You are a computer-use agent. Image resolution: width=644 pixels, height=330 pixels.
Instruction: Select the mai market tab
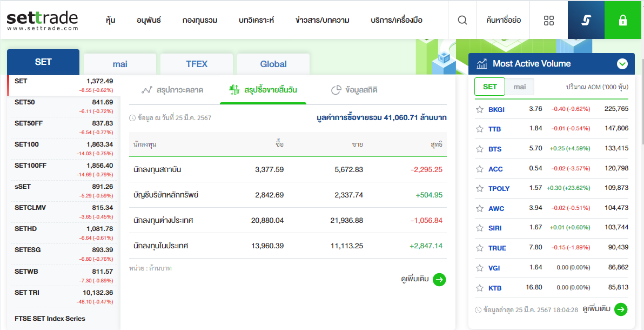120,64
